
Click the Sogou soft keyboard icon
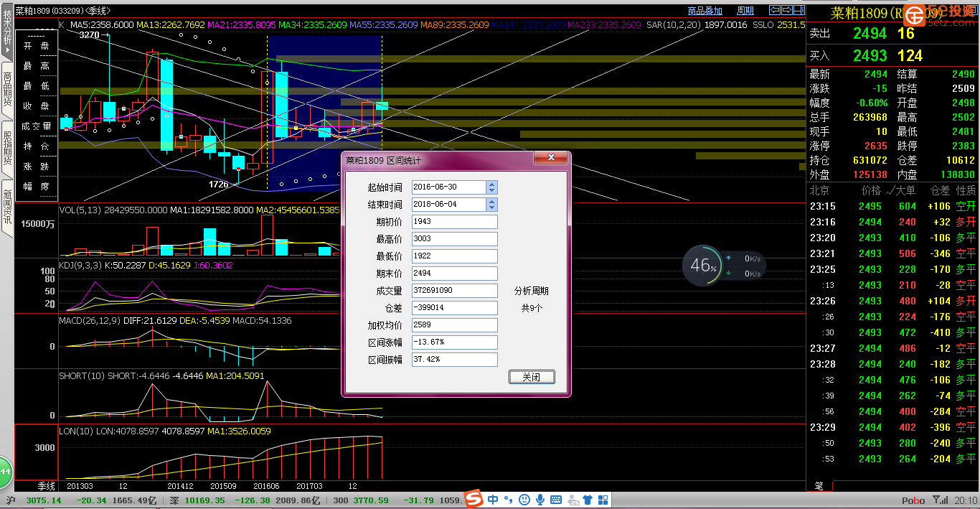click(x=555, y=500)
